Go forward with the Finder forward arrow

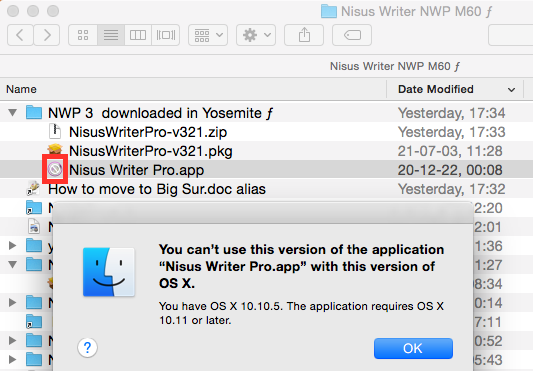pyautogui.click(x=47, y=35)
